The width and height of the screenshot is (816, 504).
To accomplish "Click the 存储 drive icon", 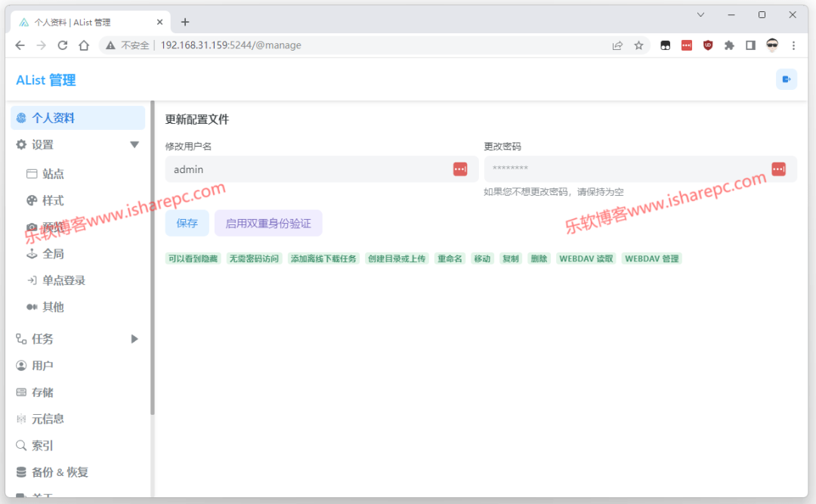I will coord(21,392).
